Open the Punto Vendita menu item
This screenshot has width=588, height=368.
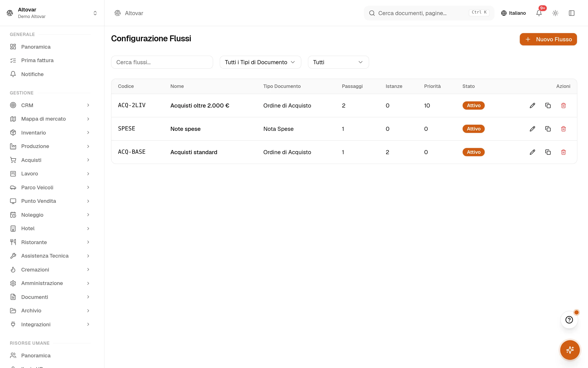[50, 201]
